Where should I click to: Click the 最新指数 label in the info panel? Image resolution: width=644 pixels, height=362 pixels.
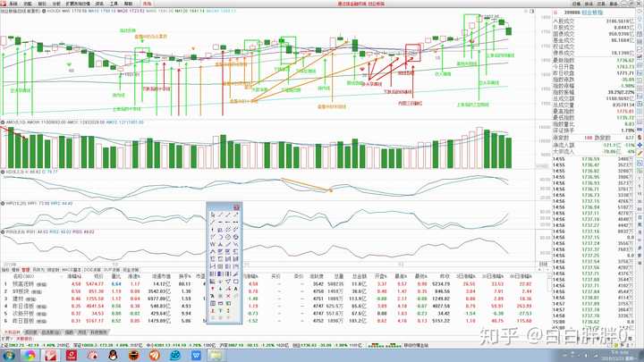(563, 60)
